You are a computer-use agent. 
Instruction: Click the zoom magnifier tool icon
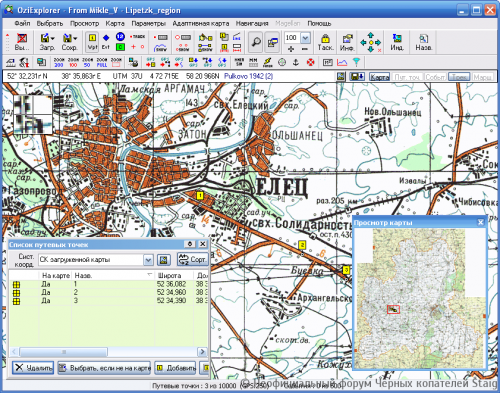[x=256, y=42]
